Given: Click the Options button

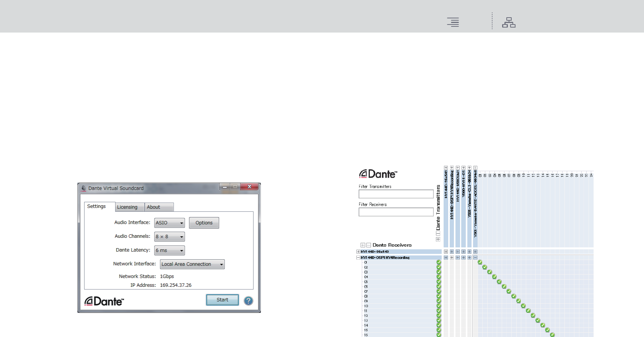Looking at the screenshot, I should pos(204,223).
